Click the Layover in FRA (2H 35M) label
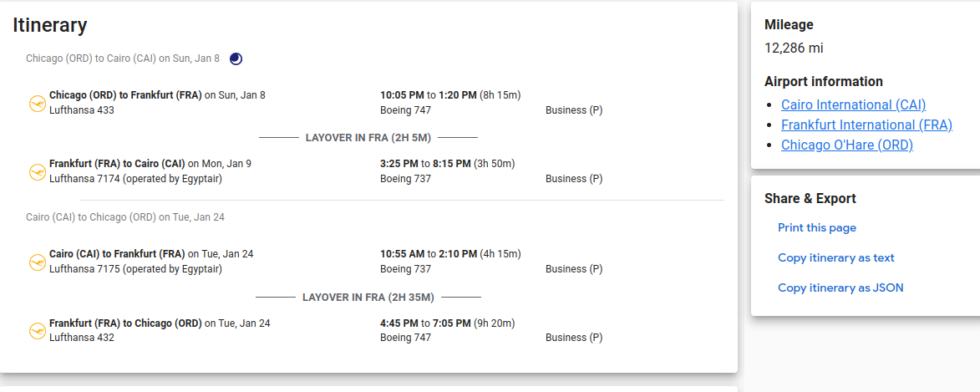The width and height of the screenshot is (980, 392). pos(368,297)
